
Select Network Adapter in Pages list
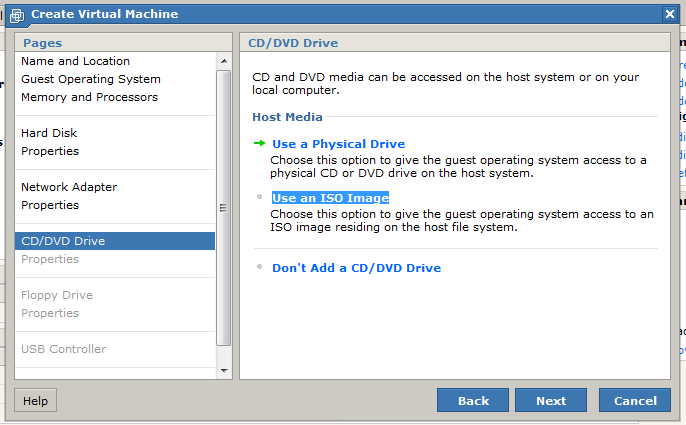coord(69,187)
